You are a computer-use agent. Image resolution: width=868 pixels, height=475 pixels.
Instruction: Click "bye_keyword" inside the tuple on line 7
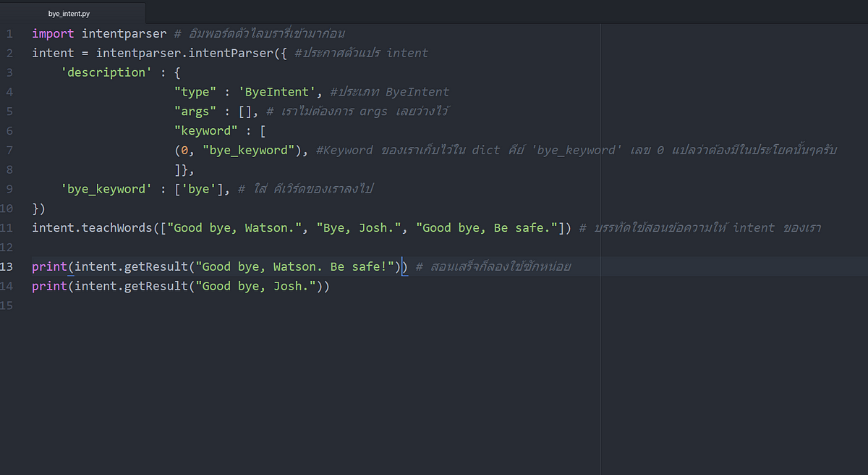click(x=249, y=151)
